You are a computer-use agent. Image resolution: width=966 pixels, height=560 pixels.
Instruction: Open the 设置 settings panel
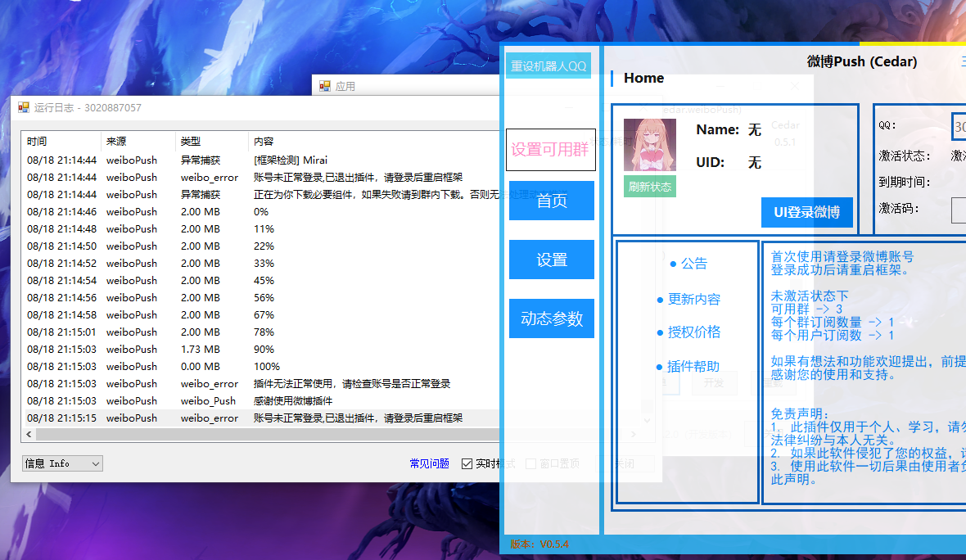551,260
